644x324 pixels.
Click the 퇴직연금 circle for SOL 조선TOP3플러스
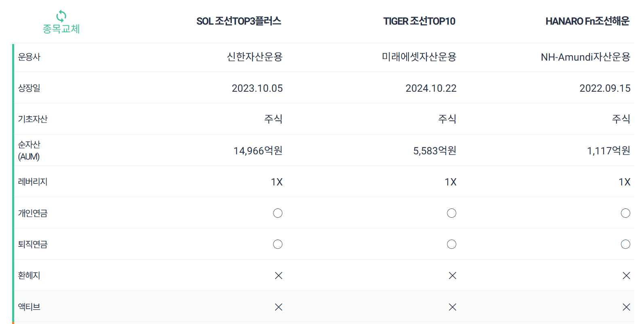[278, 244]
